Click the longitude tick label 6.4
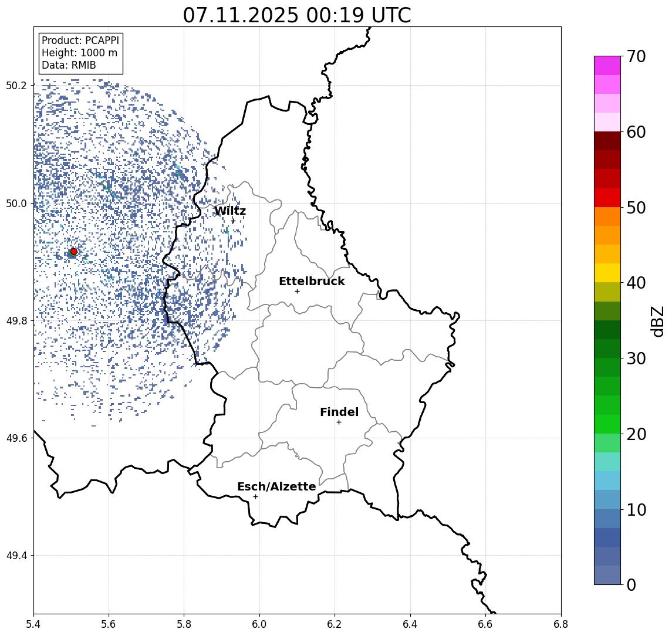This screenshot has height=636, width=672. tap(410, 624)
